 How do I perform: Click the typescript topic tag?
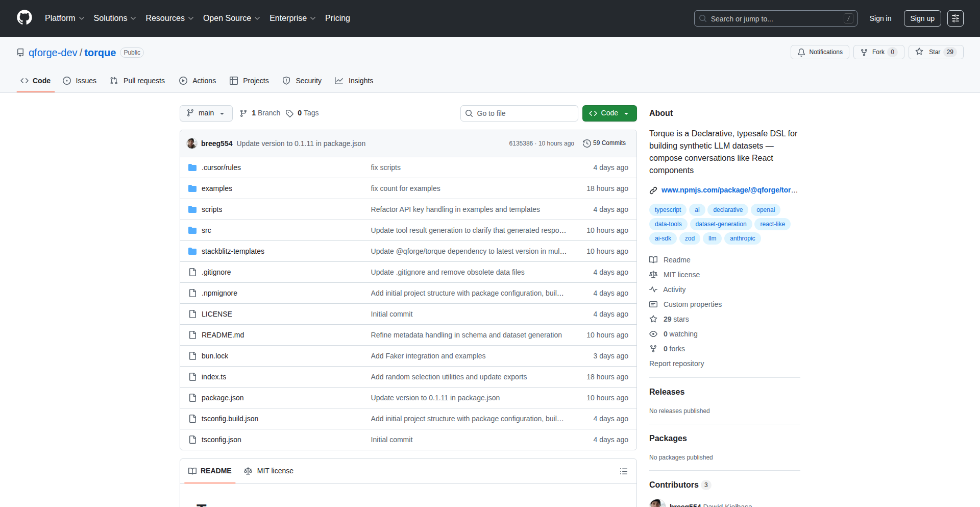668,210
